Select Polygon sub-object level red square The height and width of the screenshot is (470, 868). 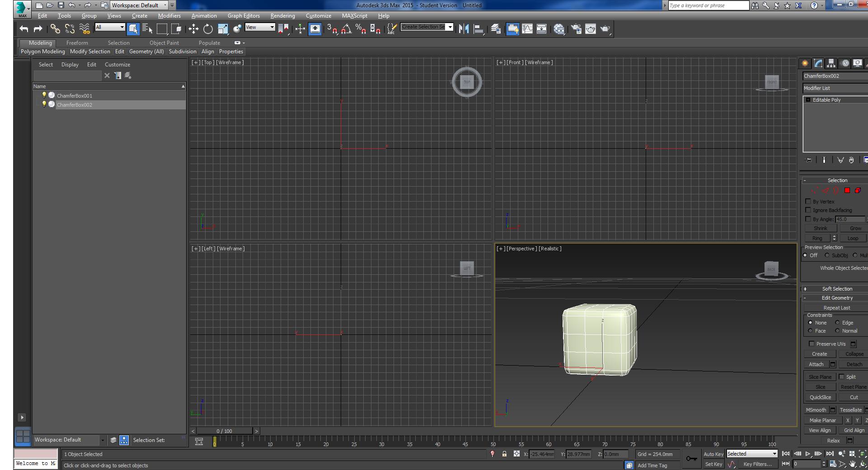coord(847,191)
